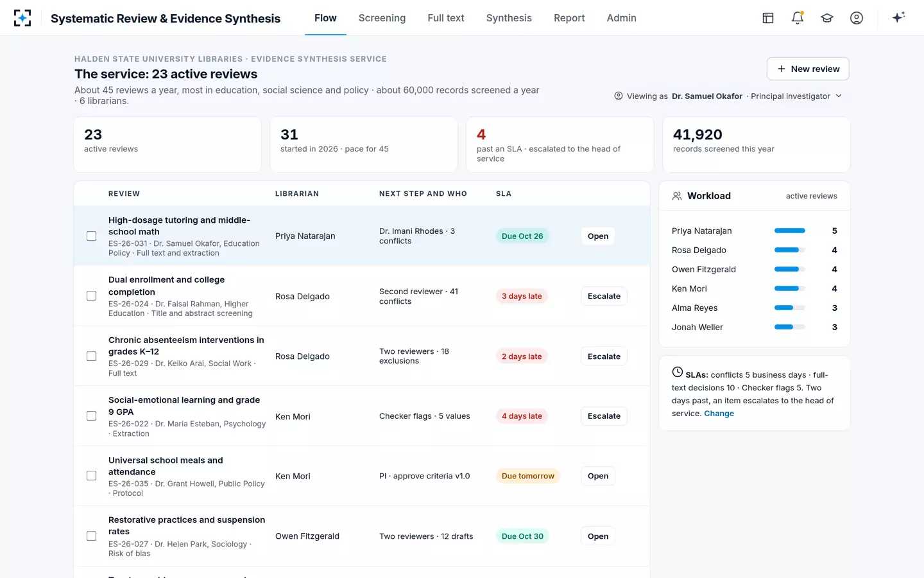Image resolution: width=924 pixels, height=578 pixels.
Task: Create a New review
Action: (808, 69)
